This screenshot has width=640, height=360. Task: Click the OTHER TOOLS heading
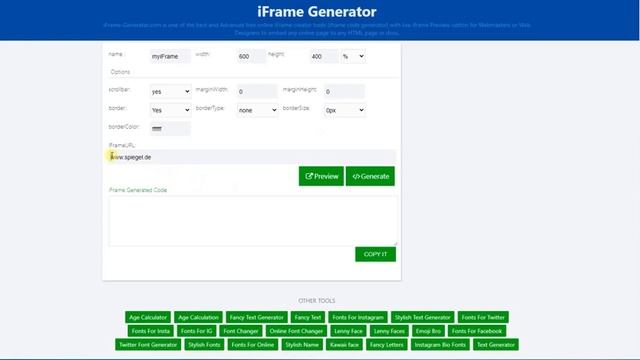coord(317,301)
